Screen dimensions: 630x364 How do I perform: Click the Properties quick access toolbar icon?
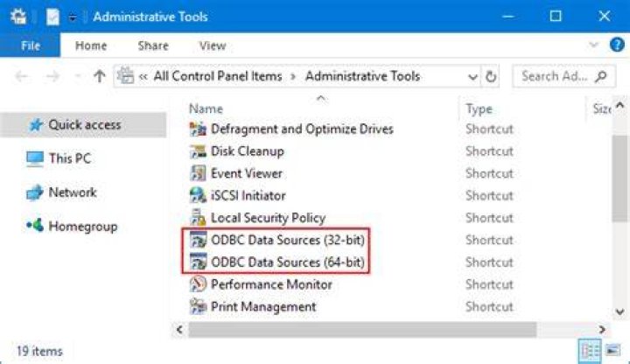52,17
